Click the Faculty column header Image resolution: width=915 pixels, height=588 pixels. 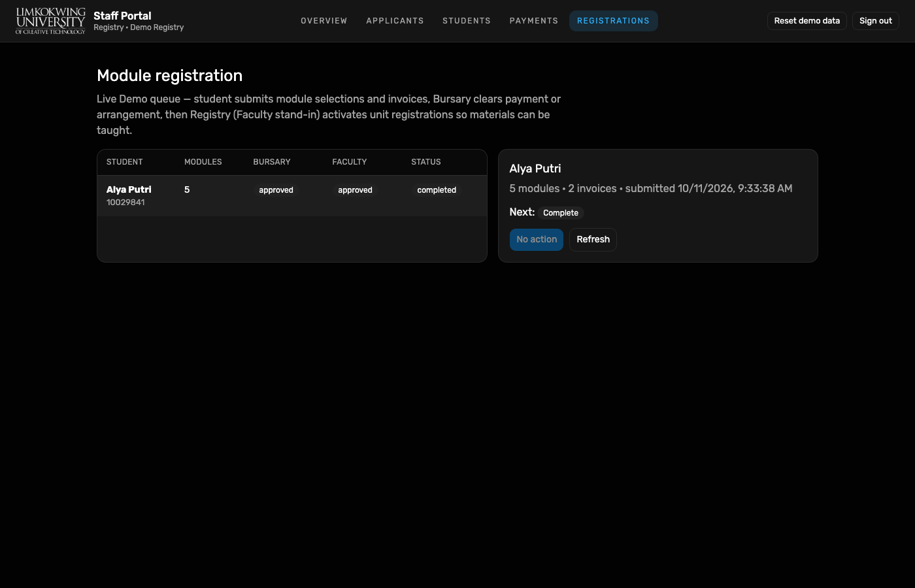(x=350, y=162)
